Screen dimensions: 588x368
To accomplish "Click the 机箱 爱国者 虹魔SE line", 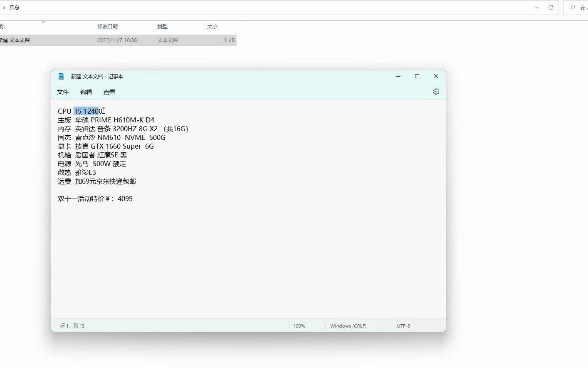I will click(x=92, y=155).
